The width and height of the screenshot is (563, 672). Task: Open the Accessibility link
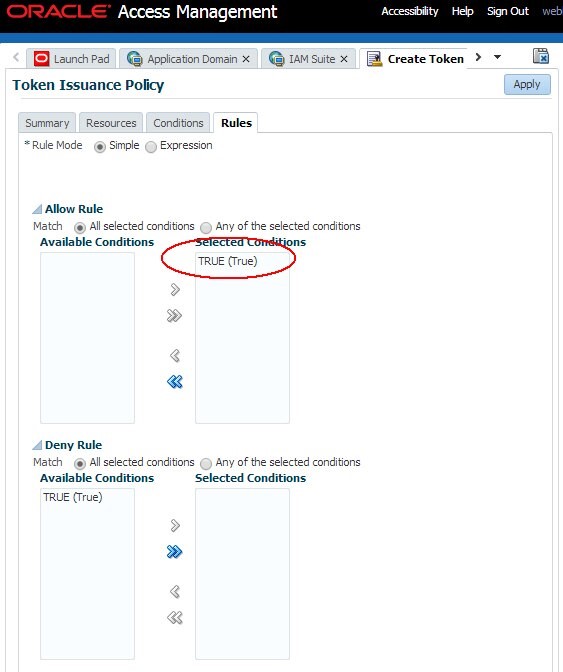click(x=410, y=11)
